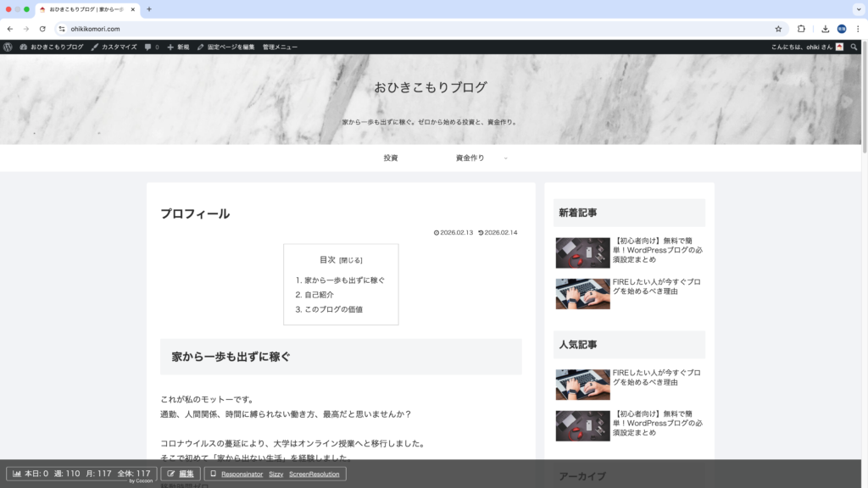The width and height of the screenshot is (868, 488).
Task: Open the Chrome extensions puzzle icon
Action: [x=801, y=29]
